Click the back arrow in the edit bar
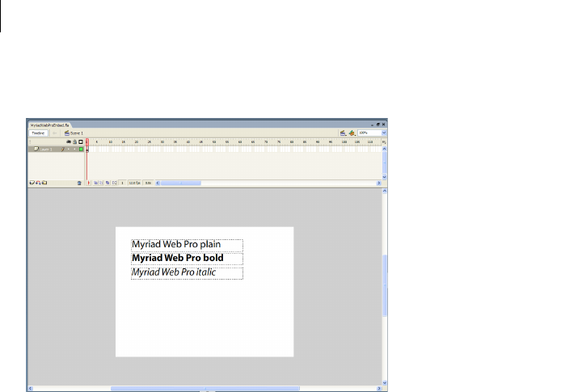561x392 pixels. tap(54, 133)
